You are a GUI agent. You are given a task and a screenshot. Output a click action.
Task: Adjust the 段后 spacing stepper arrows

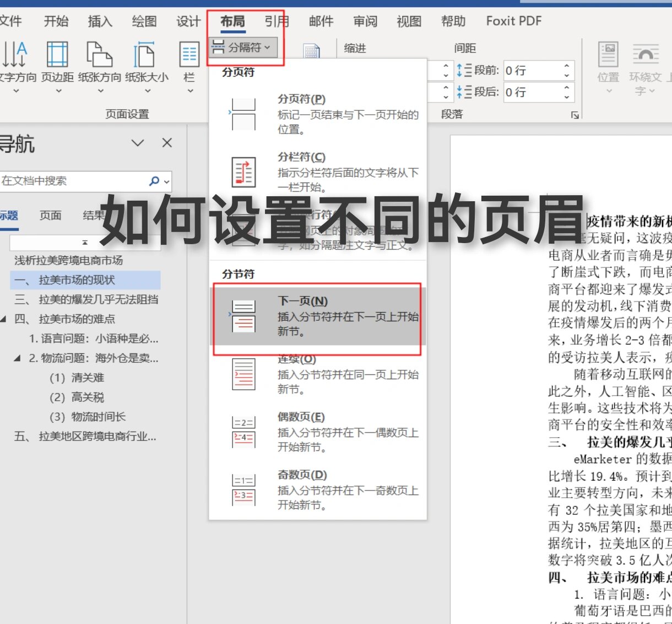pyautogui.click(x=567, y=92)
